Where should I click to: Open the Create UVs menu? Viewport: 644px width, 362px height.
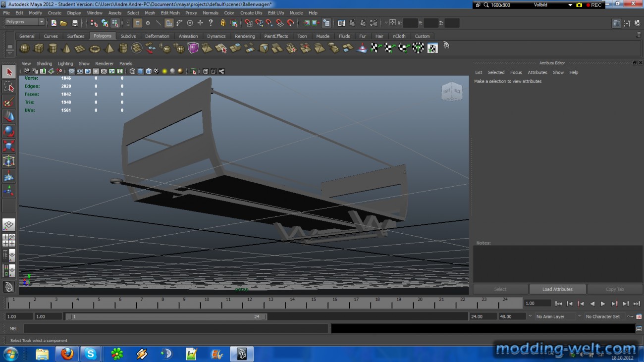coord(251,13)
